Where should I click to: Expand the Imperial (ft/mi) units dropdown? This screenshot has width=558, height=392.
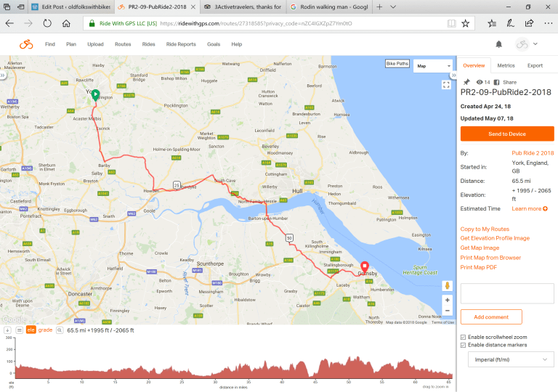pyautogui.click(x=507, y=360)
